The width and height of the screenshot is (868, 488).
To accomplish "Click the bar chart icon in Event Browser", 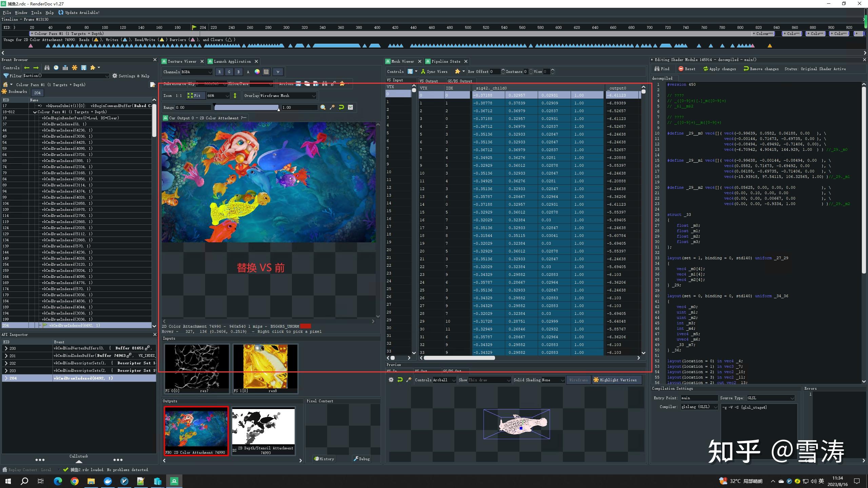I will click(65, 68).
